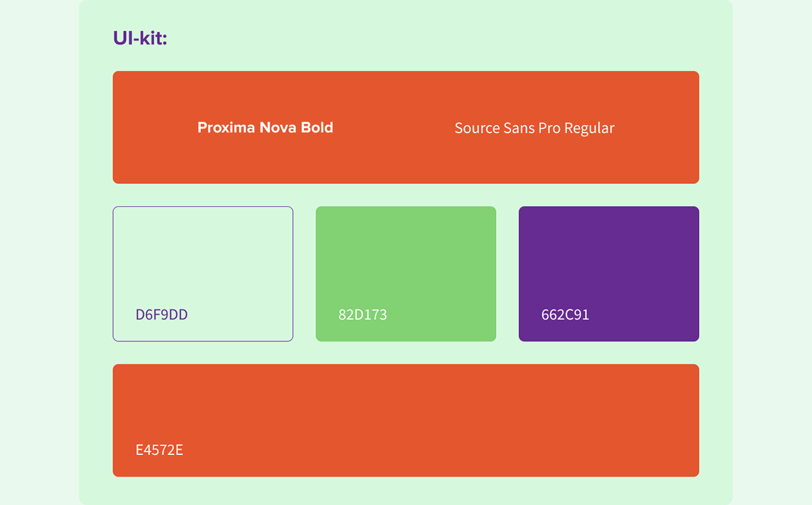The width and height of the screenshot is (812, 505).
Task: Click the UI-kit heading
Action: tap(140, 39)
